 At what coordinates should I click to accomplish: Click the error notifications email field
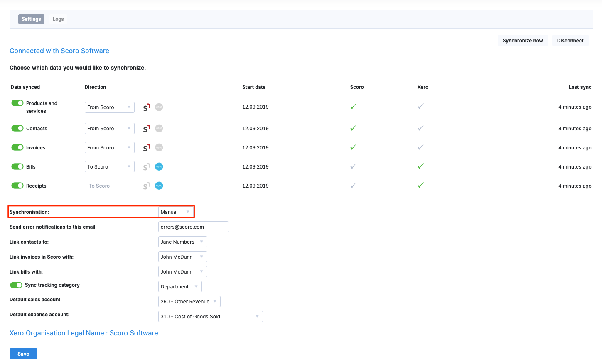pos(194,227)
